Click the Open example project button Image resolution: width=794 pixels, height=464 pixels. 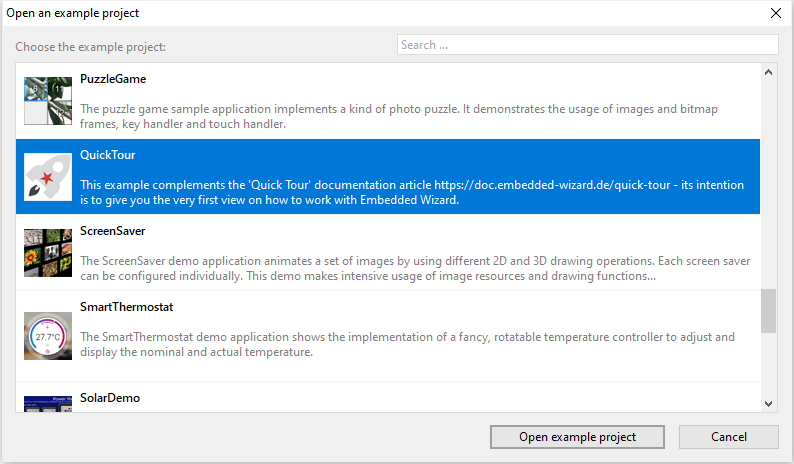(x=577, y=437)
